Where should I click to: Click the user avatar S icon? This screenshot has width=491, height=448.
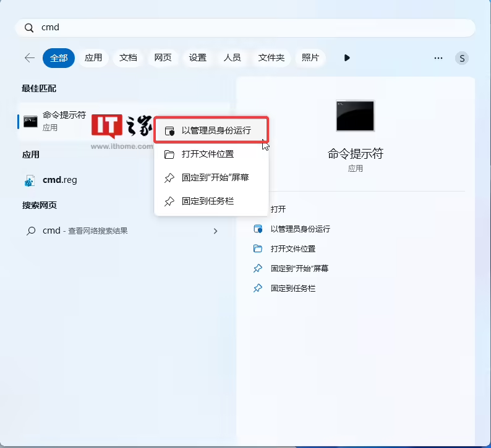coord(462,58)
